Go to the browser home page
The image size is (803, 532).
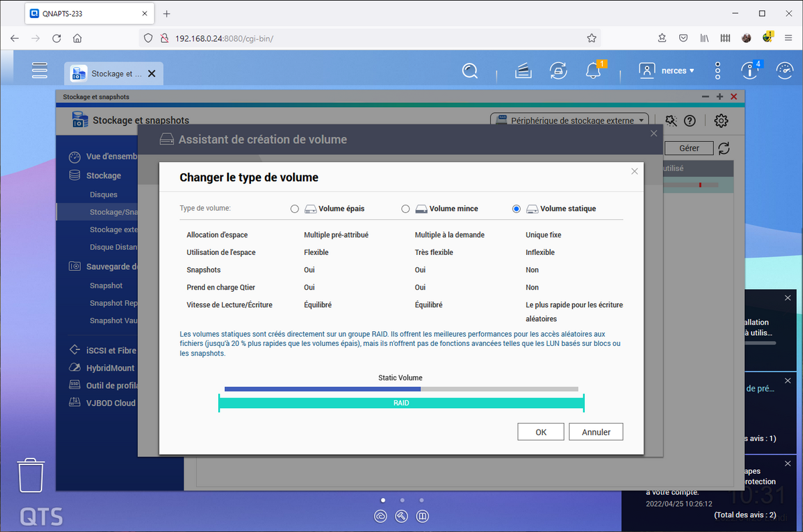coord(78,38)
